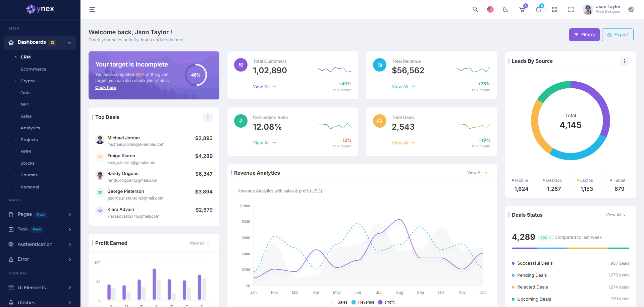Viewport: 644px width, 307px height.
Task: Toggle dark mode moon icon
Action: 506,9
